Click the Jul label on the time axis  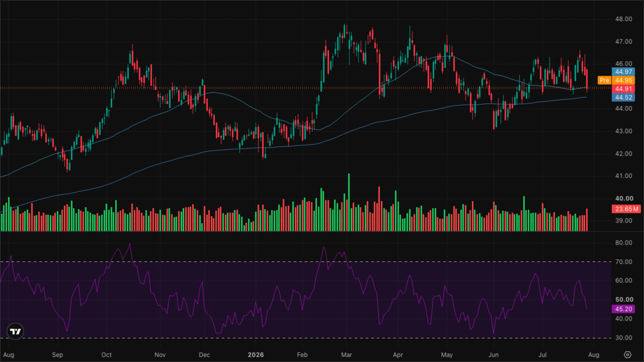[542, 355]
